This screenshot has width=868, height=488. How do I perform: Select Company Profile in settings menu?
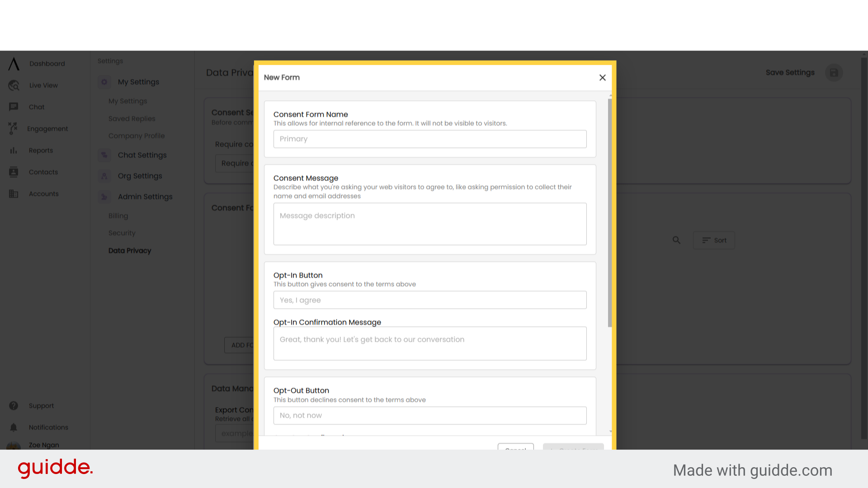point(137,136)
